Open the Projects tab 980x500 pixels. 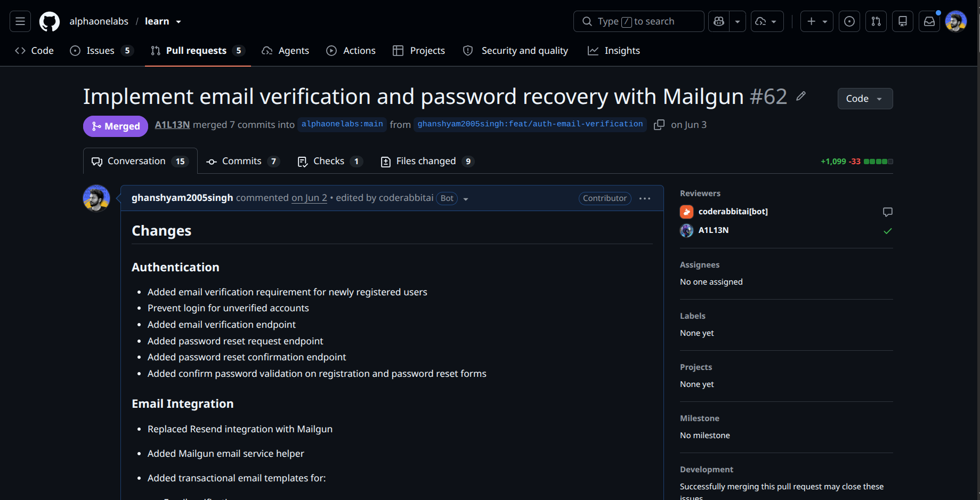pyautogui.click(x=419, y=51)
